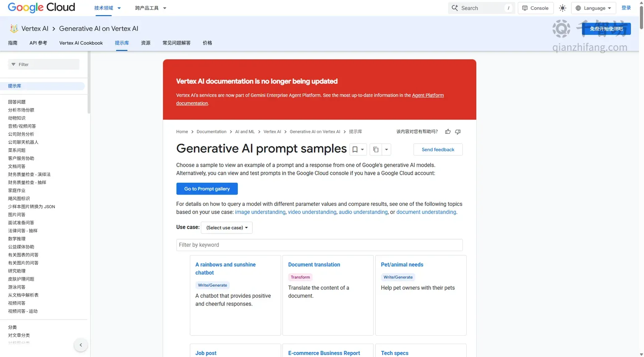This screenshot has width=644, height=357.
Task: Click the Send feedback button
Action: point(438,150)
